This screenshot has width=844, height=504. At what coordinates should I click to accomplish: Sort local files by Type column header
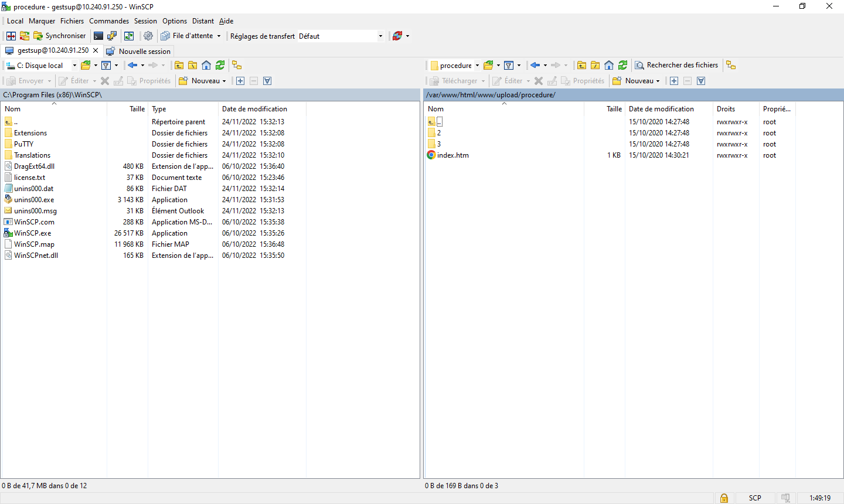coord(183,108)
